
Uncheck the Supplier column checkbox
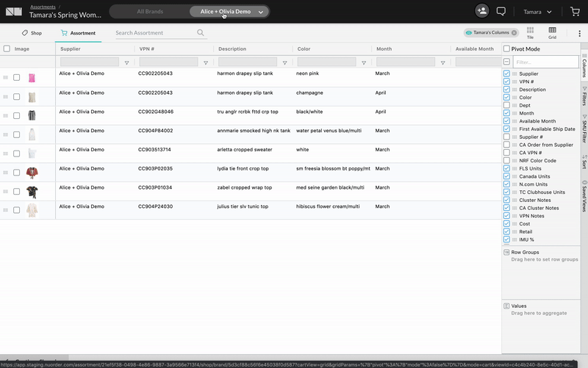coord(506,73)
